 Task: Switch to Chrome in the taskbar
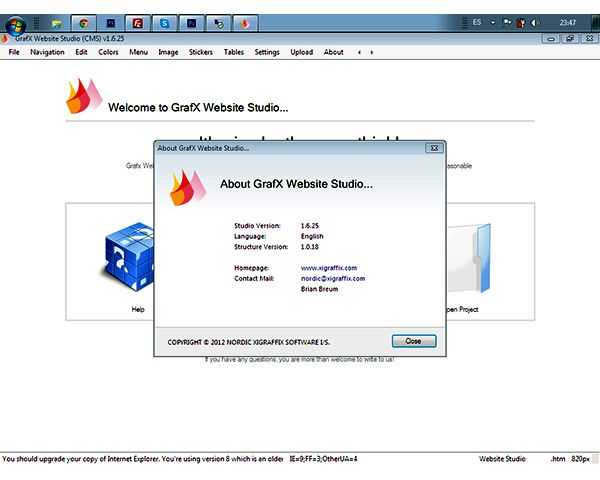tap(83, 24)
